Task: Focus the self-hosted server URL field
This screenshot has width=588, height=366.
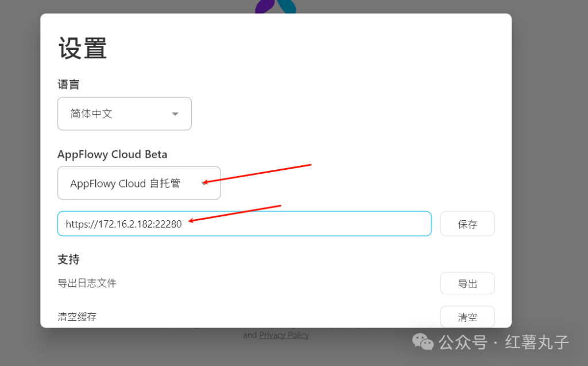Action: click(244, 224)
